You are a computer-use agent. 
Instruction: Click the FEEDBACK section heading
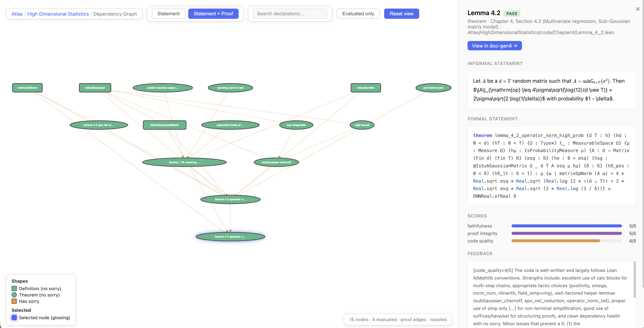[480, 254]
